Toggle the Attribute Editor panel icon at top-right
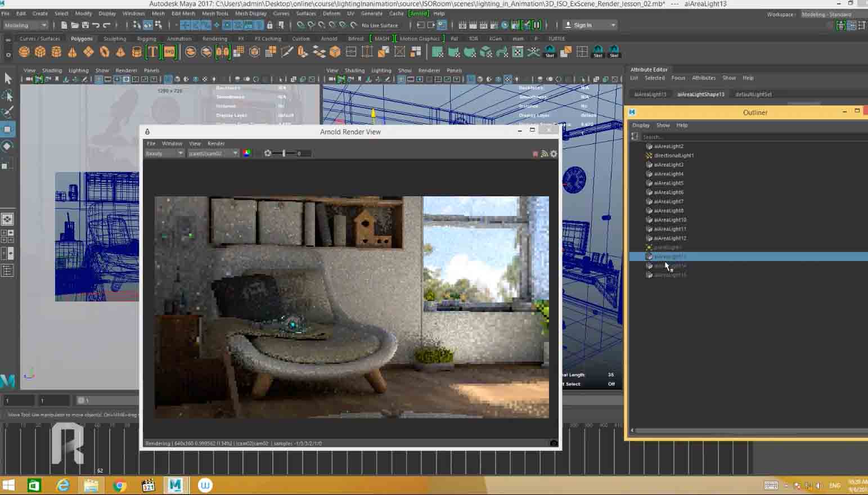 tap(851, 25)
